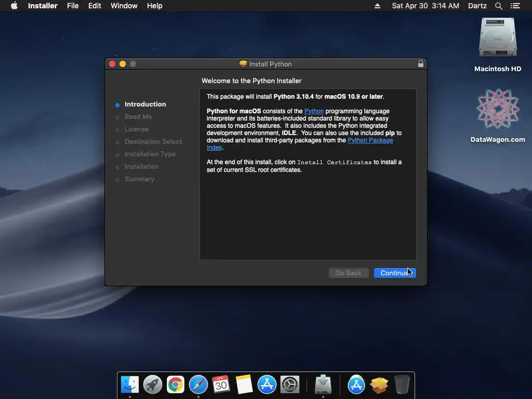Select the Installation Type step
532x399 pixels.
coord(150,154)
